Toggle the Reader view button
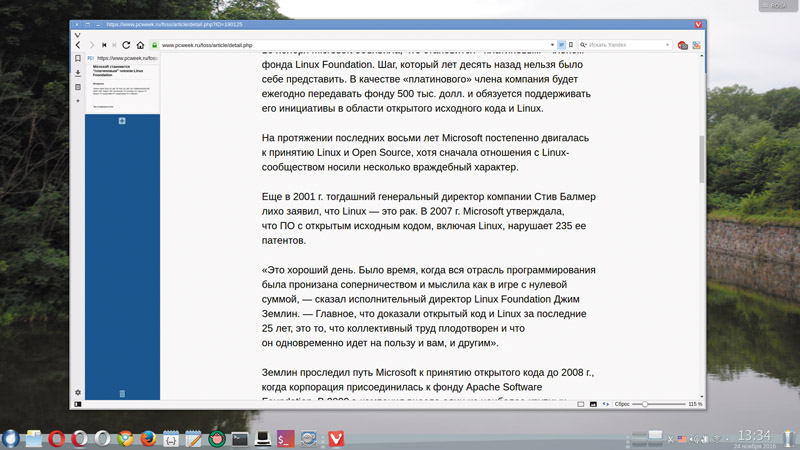 pyautogui.click(x=561, y=45)
